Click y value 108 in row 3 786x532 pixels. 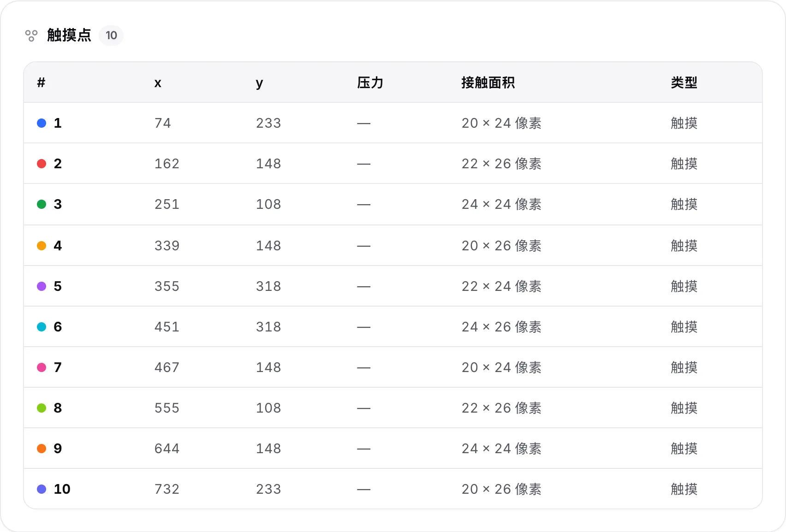coord(268,204)
